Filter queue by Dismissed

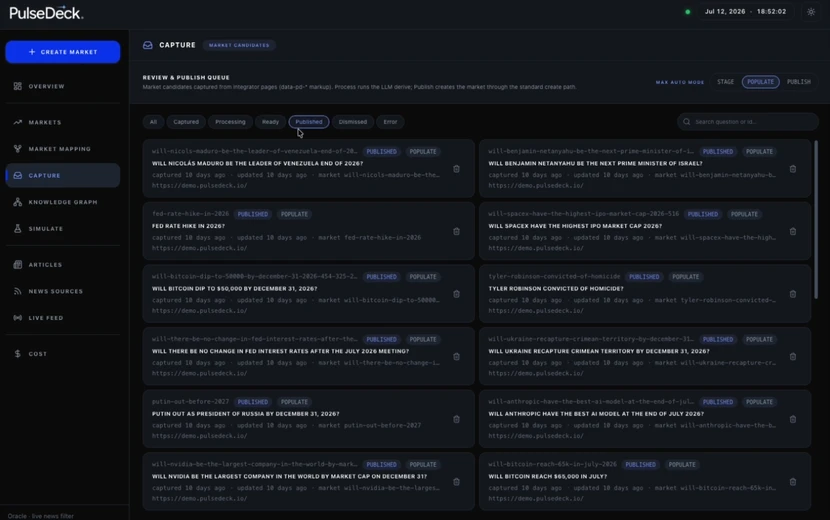coord(353,122)
